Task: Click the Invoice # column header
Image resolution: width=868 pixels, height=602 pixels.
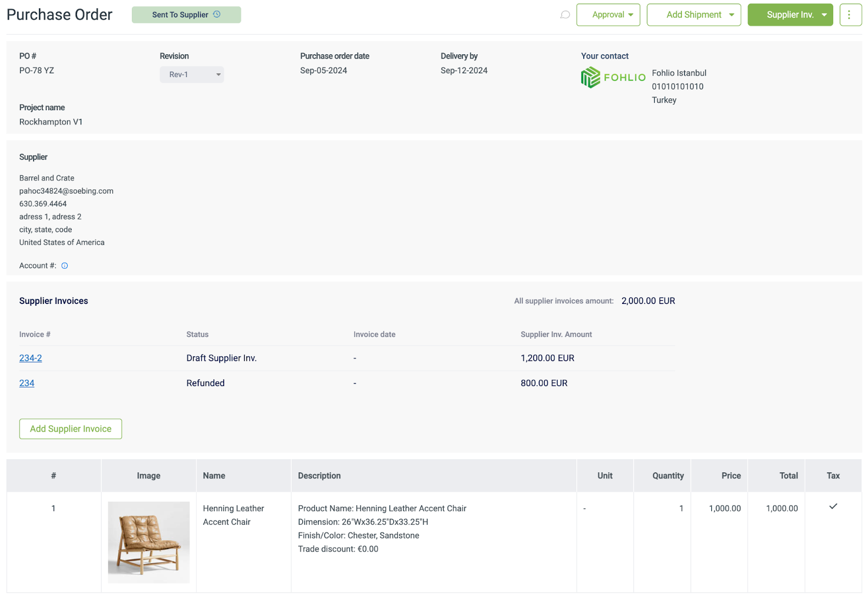Action: [34, 334]
